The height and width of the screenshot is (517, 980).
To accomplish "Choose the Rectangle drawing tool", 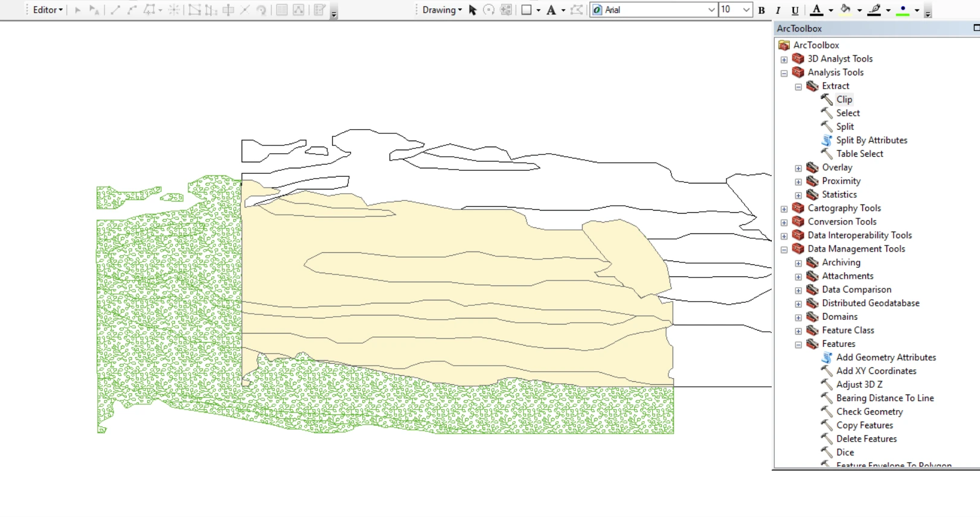I will (x=526, y=10).
